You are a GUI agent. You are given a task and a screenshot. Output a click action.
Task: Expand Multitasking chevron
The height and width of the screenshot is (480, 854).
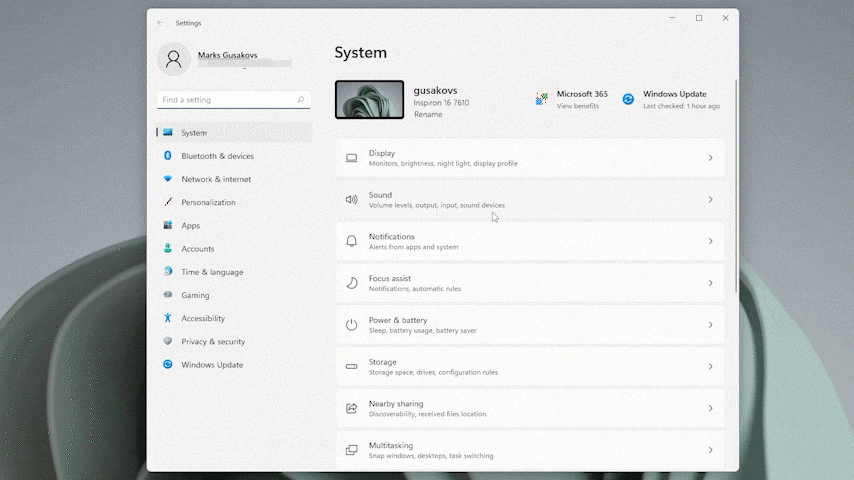[711, 450]
